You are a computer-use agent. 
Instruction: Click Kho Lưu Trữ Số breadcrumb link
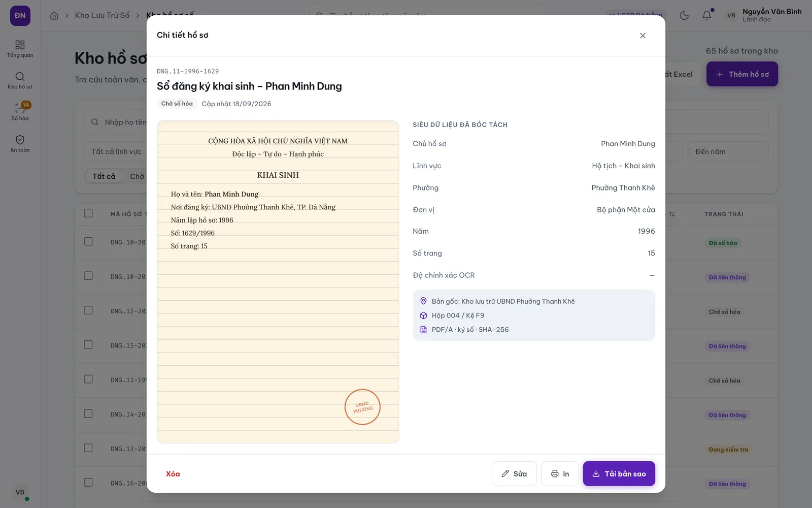click(103, 15)
